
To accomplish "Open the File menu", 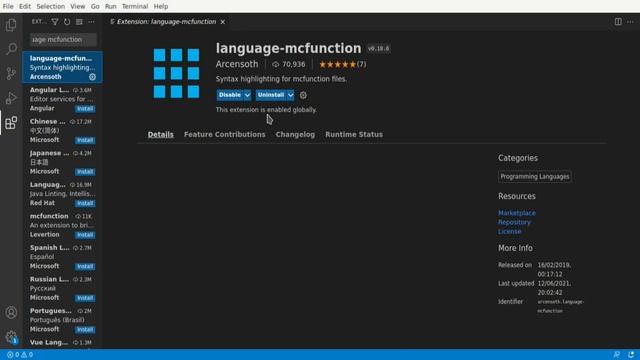I will pyautogui.click(x=8, y=7).
